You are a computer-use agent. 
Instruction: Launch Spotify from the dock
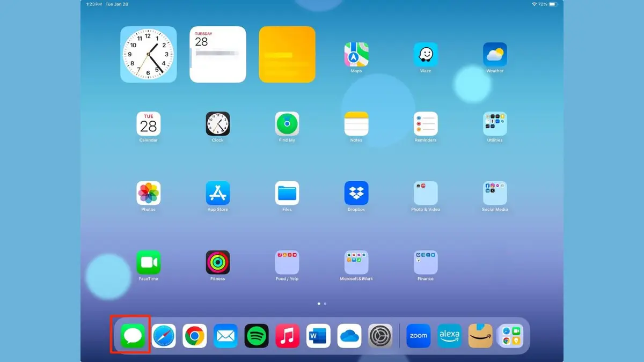coord(257,336)
